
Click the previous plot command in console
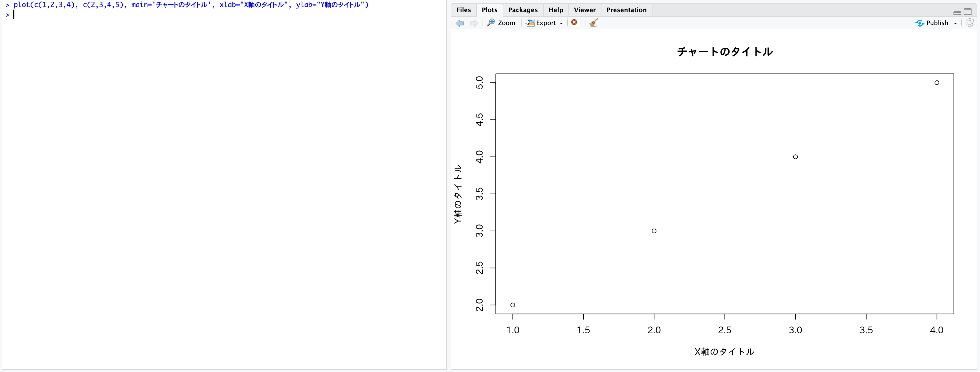point(190,5)
